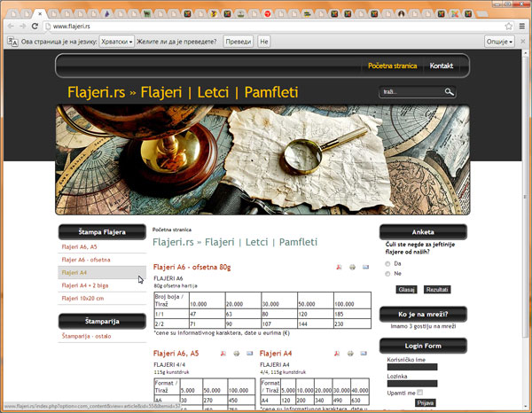Click the browser back arrow
This screenshot has height=413, width=532.
click(11, 27)
